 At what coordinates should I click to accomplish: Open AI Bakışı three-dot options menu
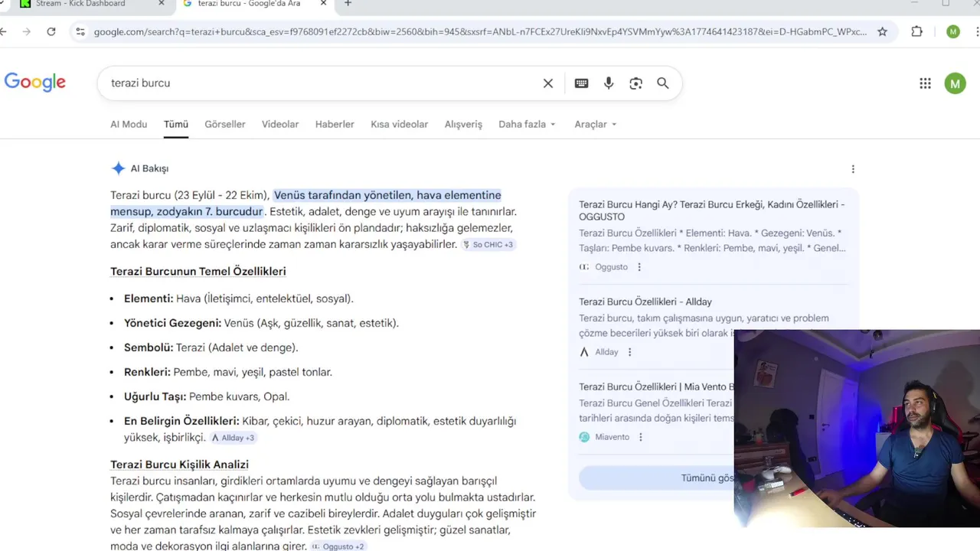pyautogui.click(x=853, y=169)
